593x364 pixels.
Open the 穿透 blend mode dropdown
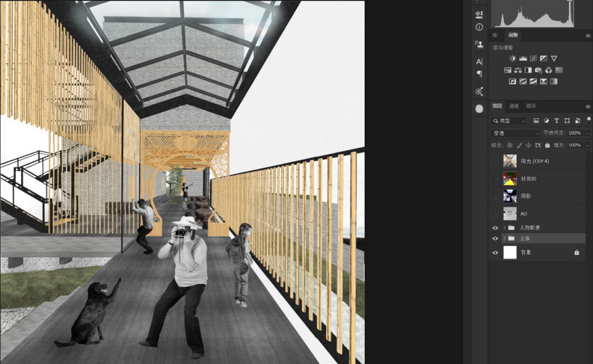point(515,133)
